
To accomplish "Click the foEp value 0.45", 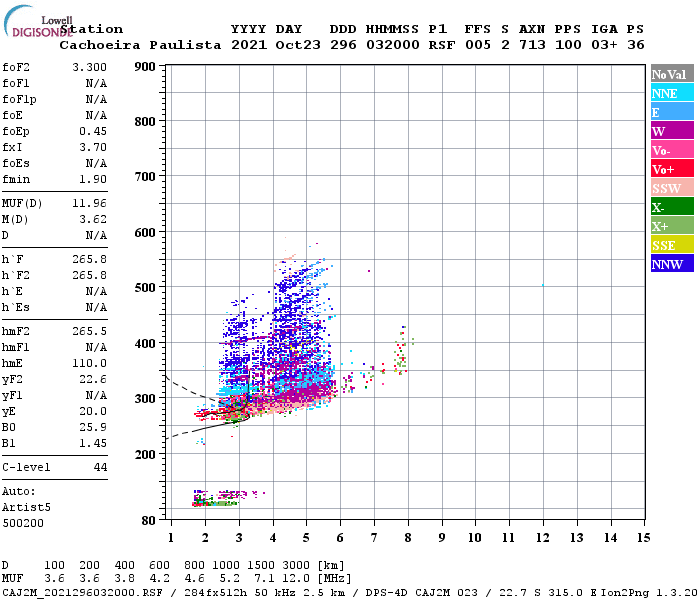I will point(93,131).
